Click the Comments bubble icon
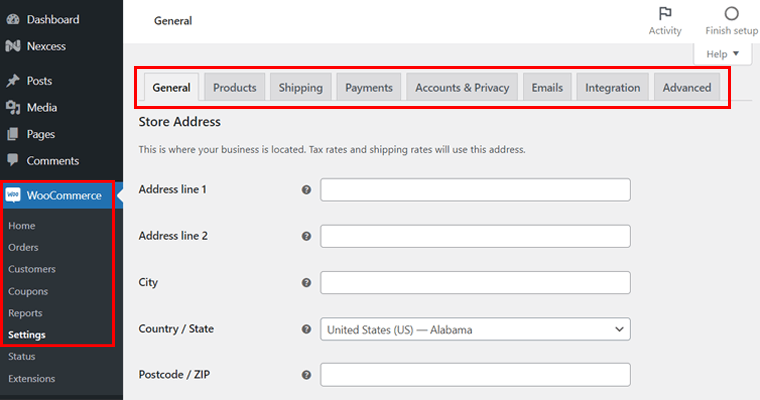Viewport: 760px width, 400px height. pos(13,160)
